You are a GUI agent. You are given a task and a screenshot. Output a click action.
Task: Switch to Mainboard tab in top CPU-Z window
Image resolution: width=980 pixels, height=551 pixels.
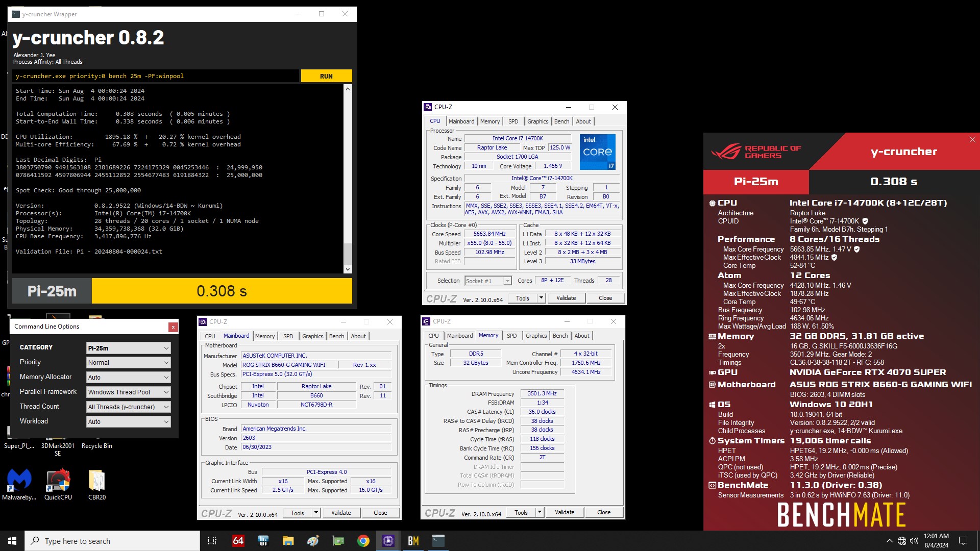point(461,121)
